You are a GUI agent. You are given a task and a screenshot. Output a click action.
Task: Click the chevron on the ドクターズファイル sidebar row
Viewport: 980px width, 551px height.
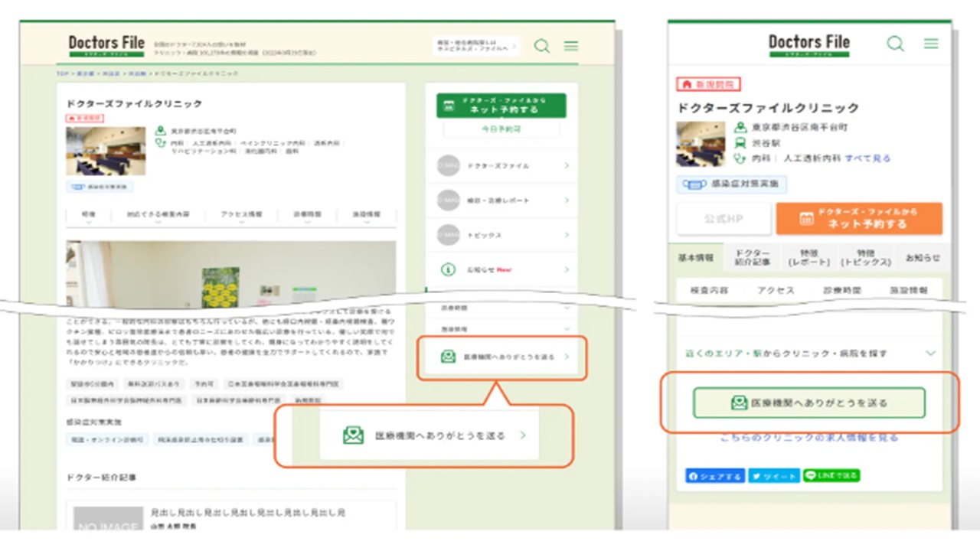567,165
